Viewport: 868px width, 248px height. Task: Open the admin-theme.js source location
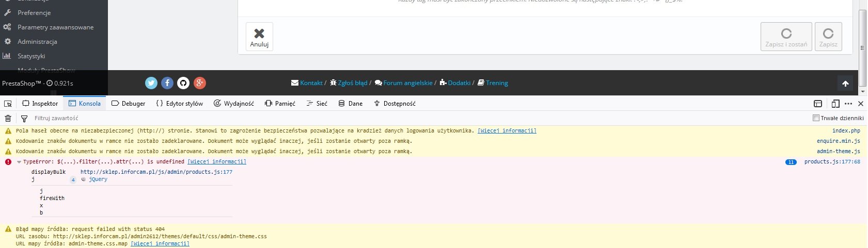[839, 152]
